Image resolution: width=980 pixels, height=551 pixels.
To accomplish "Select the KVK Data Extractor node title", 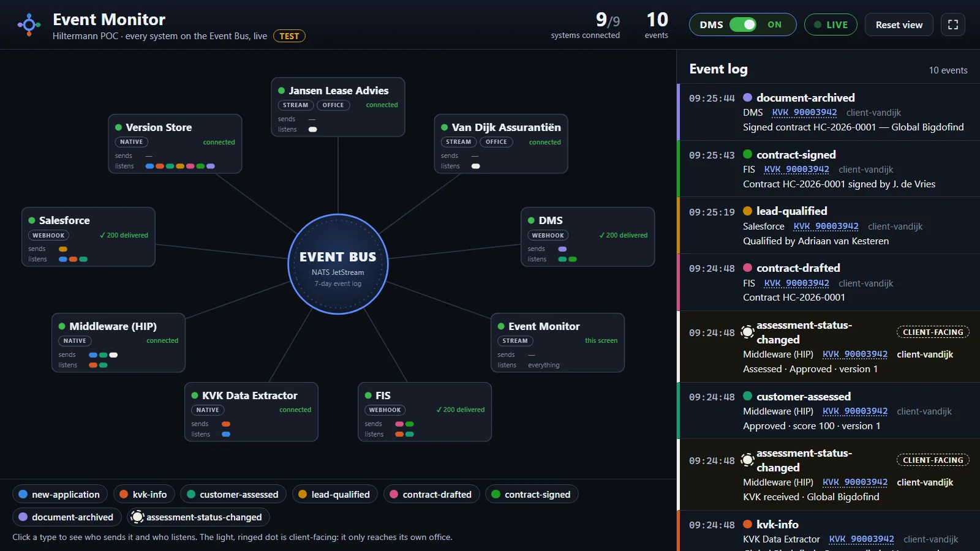I will click(250, 395).
